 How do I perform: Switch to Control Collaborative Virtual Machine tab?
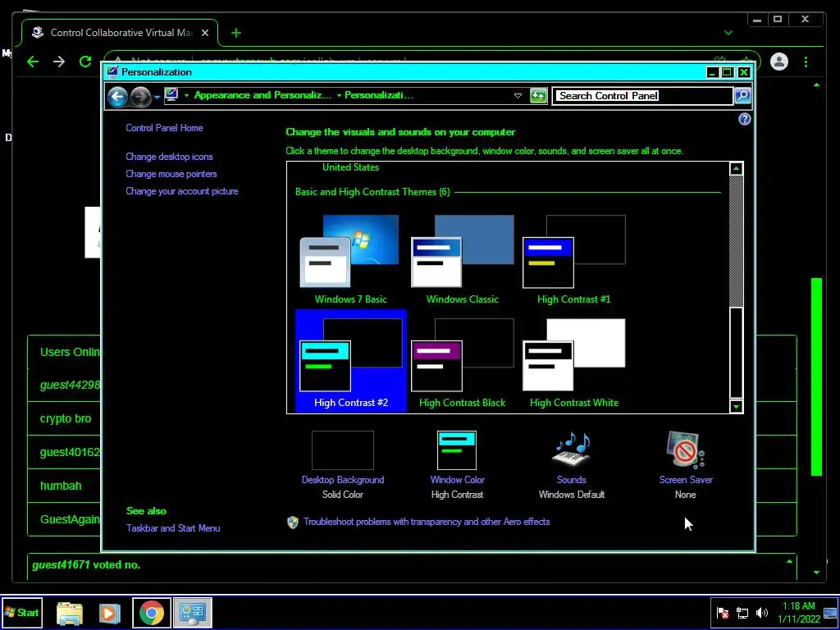pos(120,33)
